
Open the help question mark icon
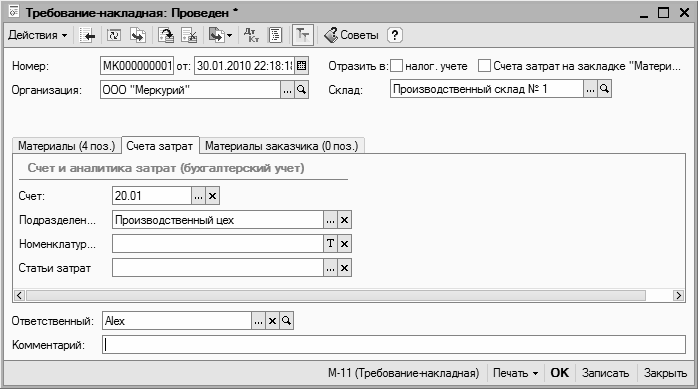[395, 35]
